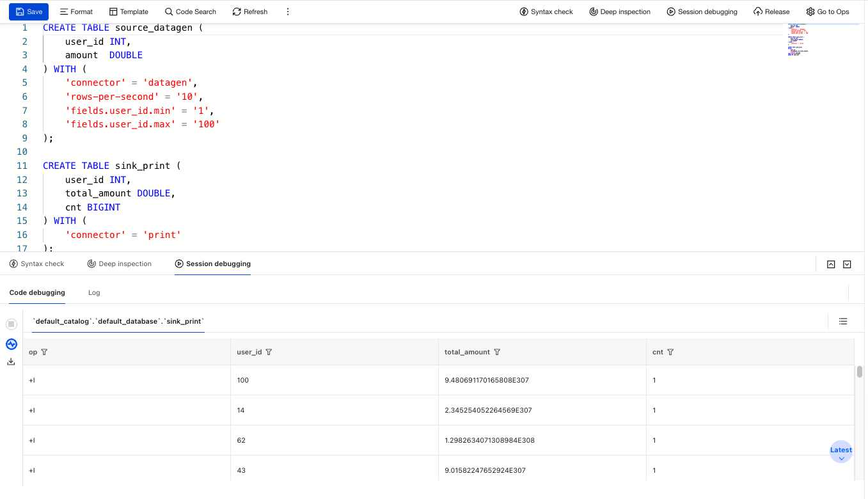Jump to the Latest results
Screen dimensions: 868x499
point(841,452)
